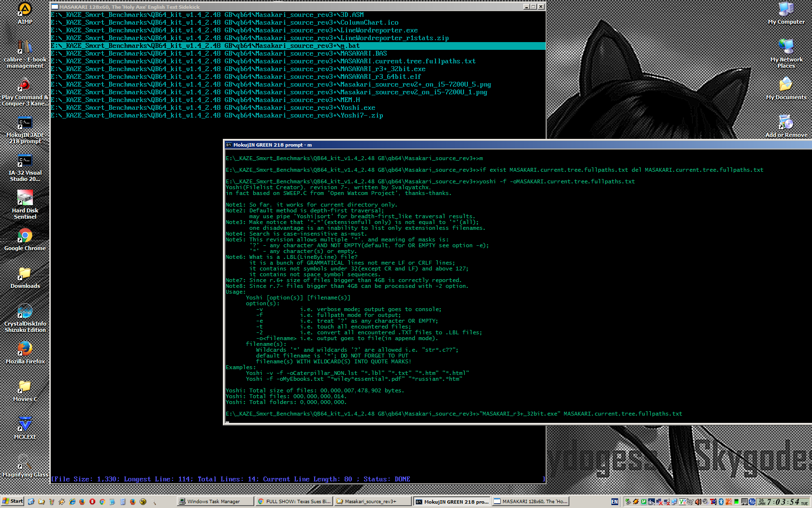Open Mozilla Firefox desktop icon

(25, 353)
